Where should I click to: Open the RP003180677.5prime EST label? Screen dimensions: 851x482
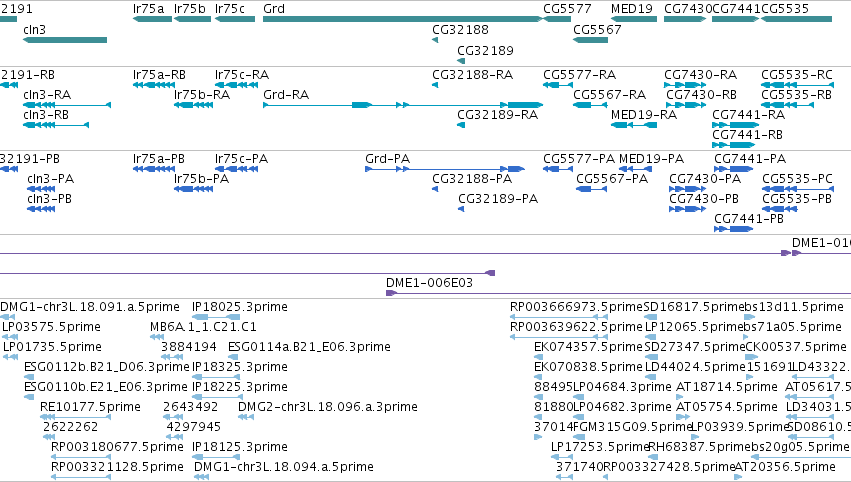point(117,447)
